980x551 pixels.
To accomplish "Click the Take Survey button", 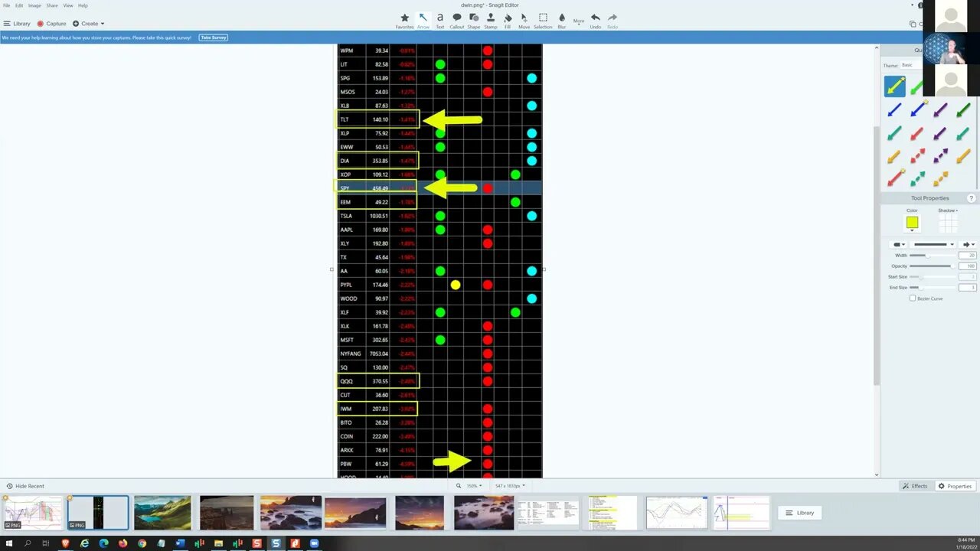I will click(x=214, y=37).
